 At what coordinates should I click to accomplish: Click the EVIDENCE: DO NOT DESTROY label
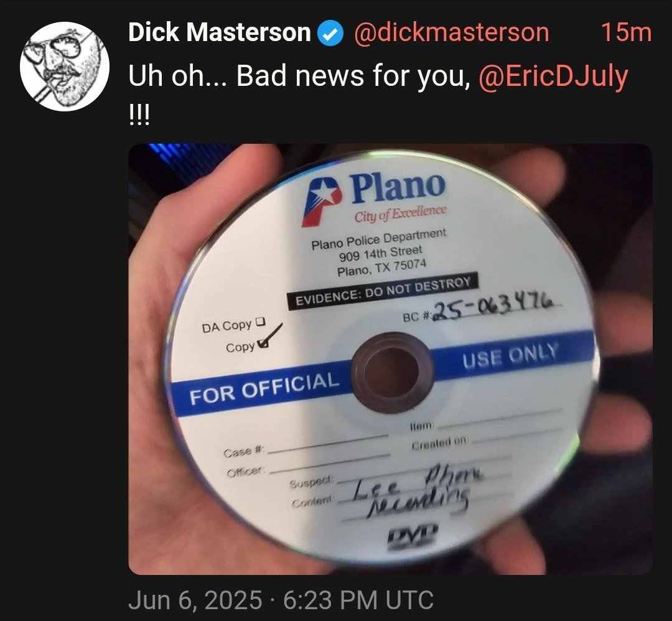pos(382,290)
